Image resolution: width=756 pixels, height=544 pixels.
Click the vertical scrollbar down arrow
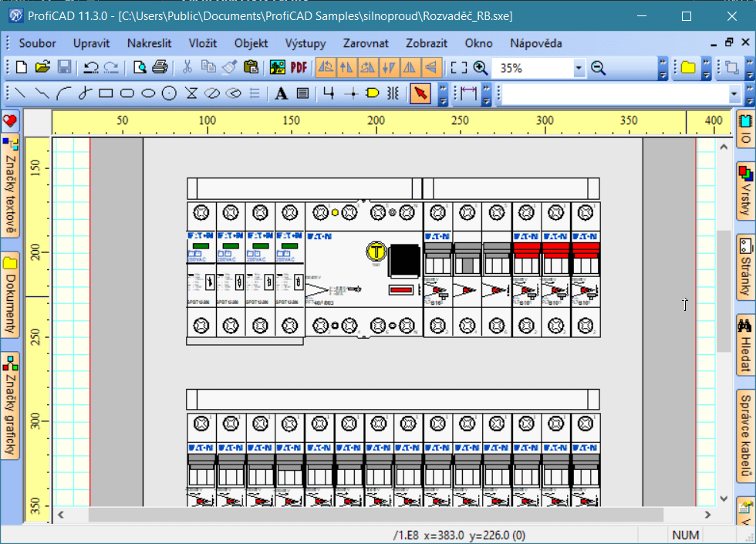(x=724, y=498)
